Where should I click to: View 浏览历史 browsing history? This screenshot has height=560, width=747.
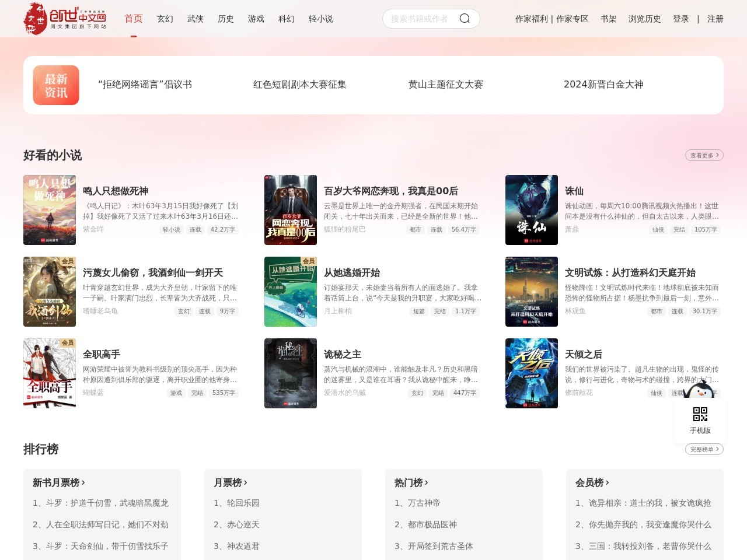(x=645, y=19)
